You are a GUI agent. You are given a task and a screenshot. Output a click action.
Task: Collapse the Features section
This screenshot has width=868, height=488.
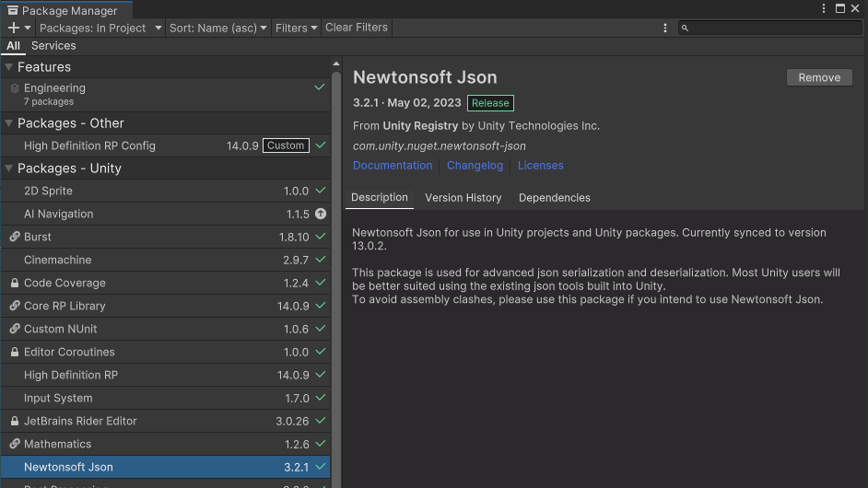pos(9,67)
